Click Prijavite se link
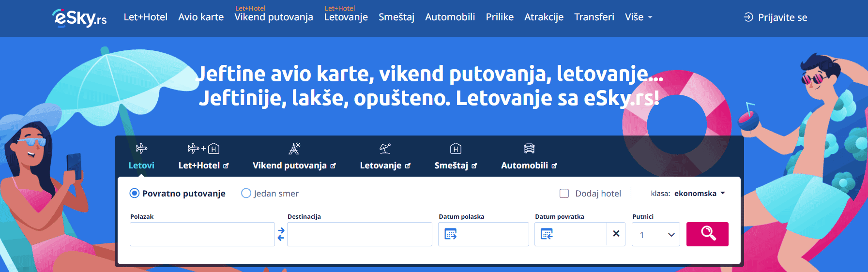Image resolution: width=868 pixels, height=272 pixels. point(782,17)
